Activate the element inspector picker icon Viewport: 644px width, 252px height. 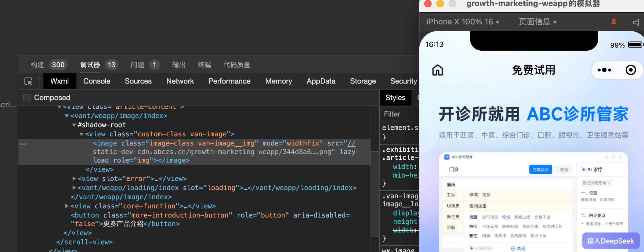28,81
